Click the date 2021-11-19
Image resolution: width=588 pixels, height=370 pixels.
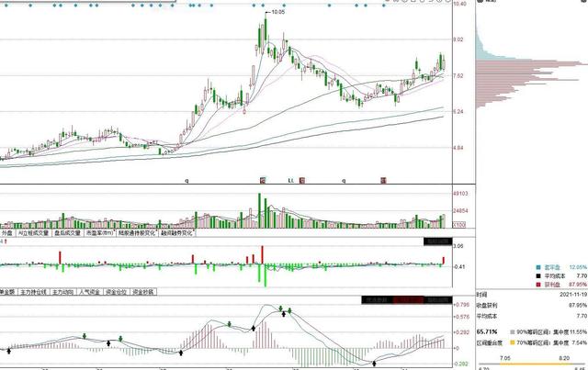(x=573, y=295)
